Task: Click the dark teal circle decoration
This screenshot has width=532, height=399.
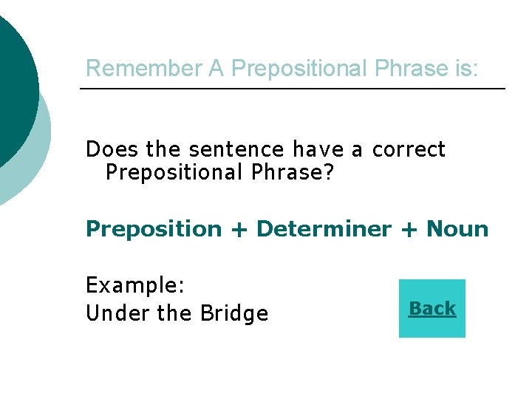Action: point(15,89)
